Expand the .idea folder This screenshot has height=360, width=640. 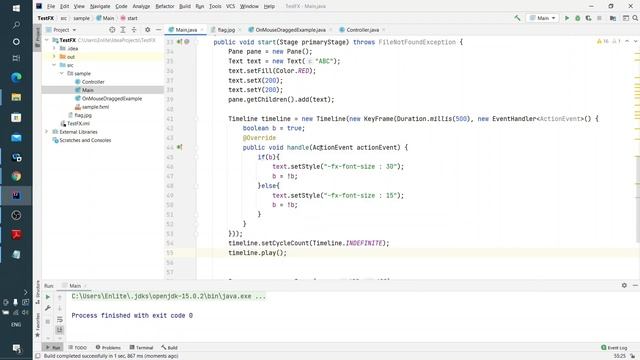point(54,48)
